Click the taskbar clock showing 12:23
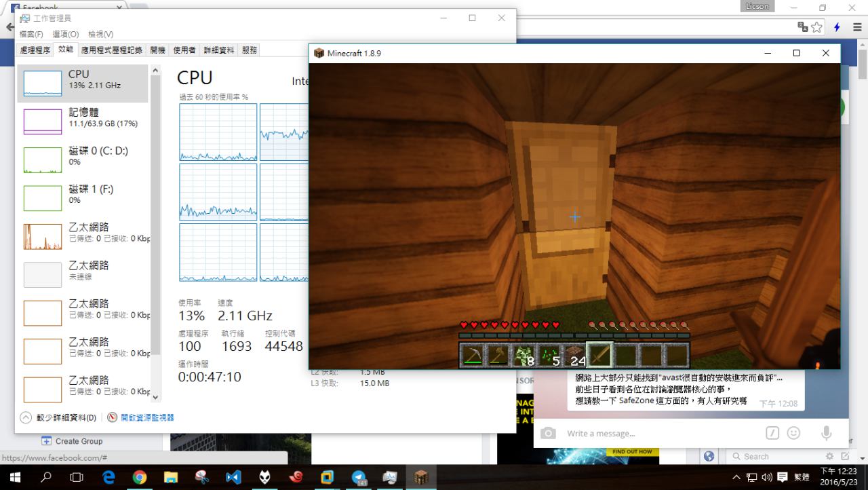 tap(837, 476)
